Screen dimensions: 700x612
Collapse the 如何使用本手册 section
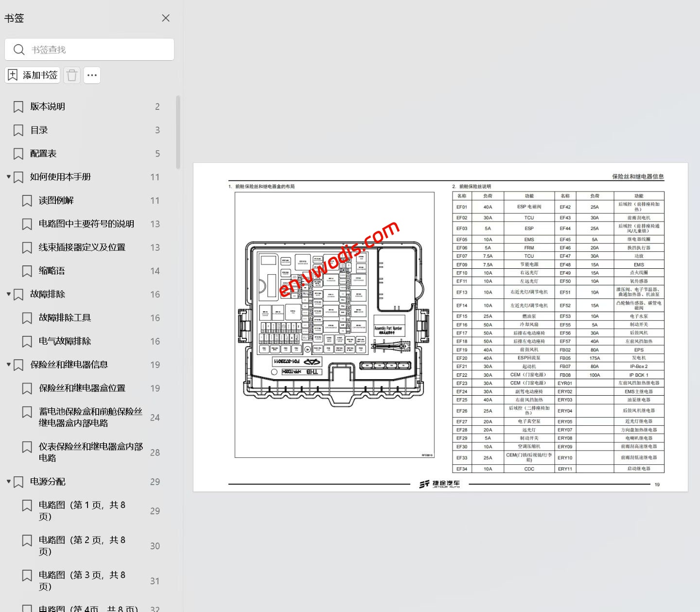[x=8, y=177]
